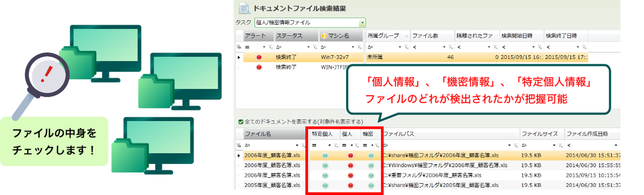The width and height of the screenshot is (644, 195).
Task: Click creation date 2015/09/15 10:15:54 cell
Action: tap(594, 176)
